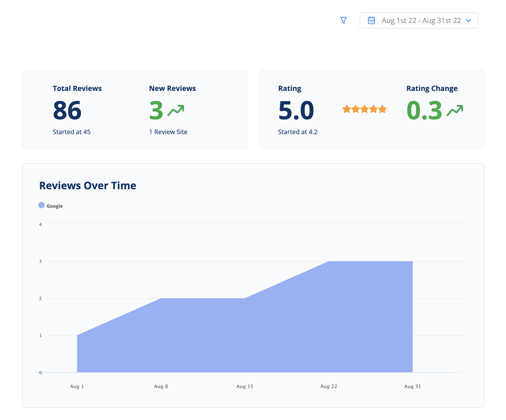
Task: Click the trend arrow next to Rating Change
Action: [455, 110]
